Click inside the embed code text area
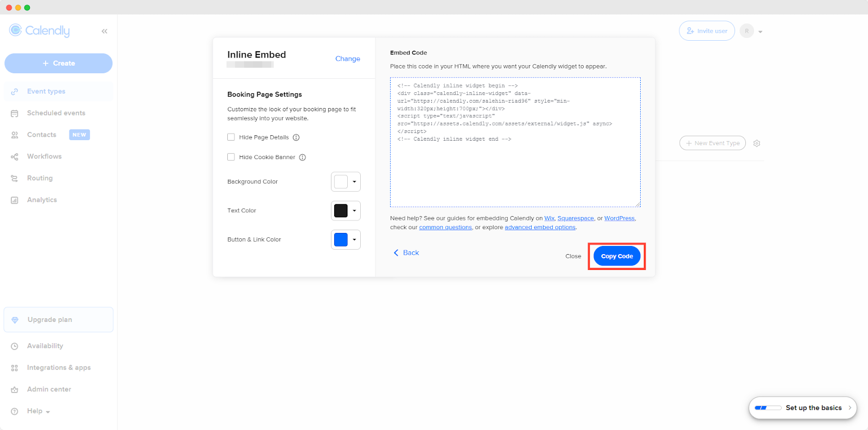The width and height of the screenshot is (868, 430). (x=515, y=142)
